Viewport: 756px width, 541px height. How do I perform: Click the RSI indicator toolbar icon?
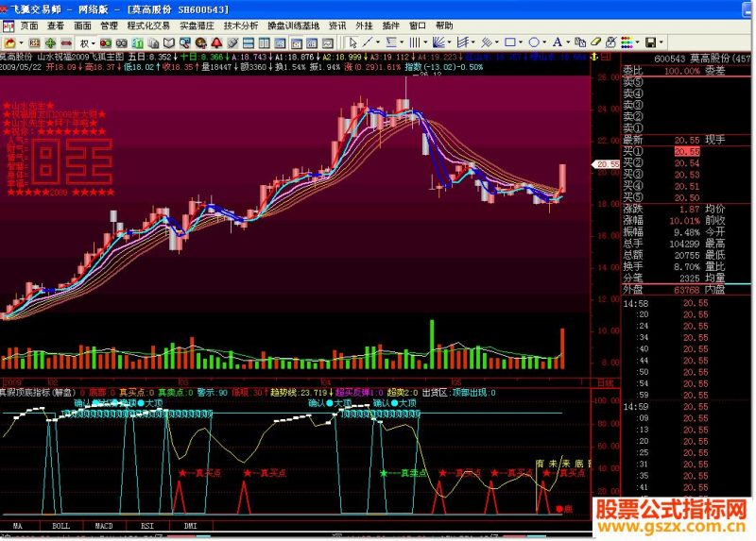click(x=34, y=43)
